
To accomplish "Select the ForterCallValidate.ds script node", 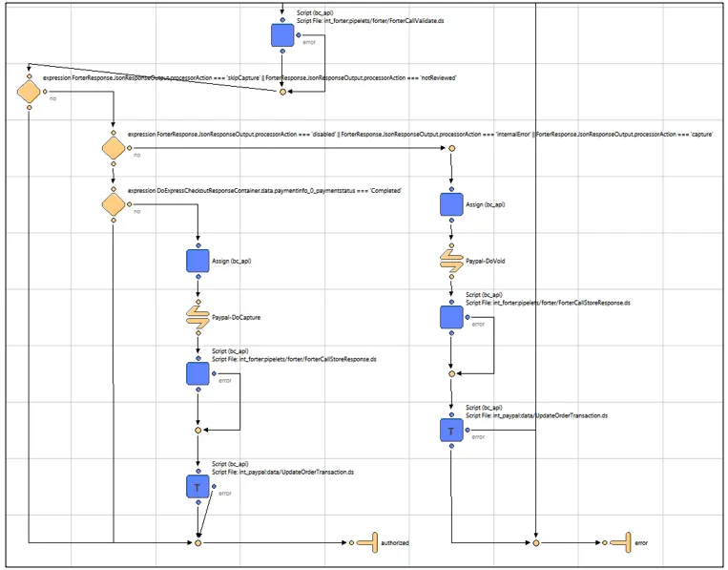I will (x=282, y=35).
